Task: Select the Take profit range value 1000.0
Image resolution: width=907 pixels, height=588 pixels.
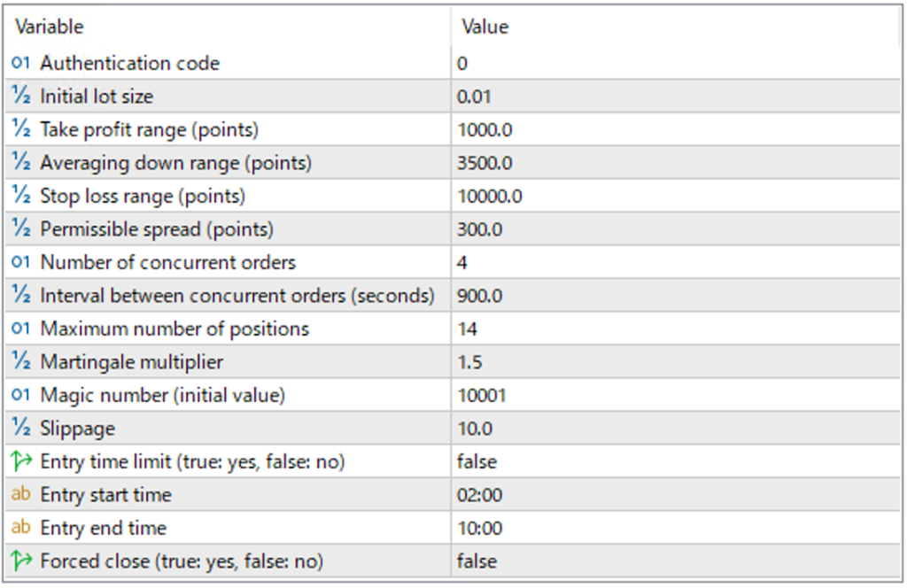Action: pos(485,130)
